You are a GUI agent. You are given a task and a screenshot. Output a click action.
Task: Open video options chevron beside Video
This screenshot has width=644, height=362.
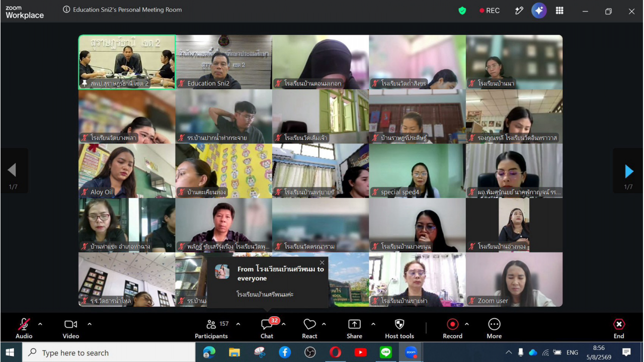90,324
